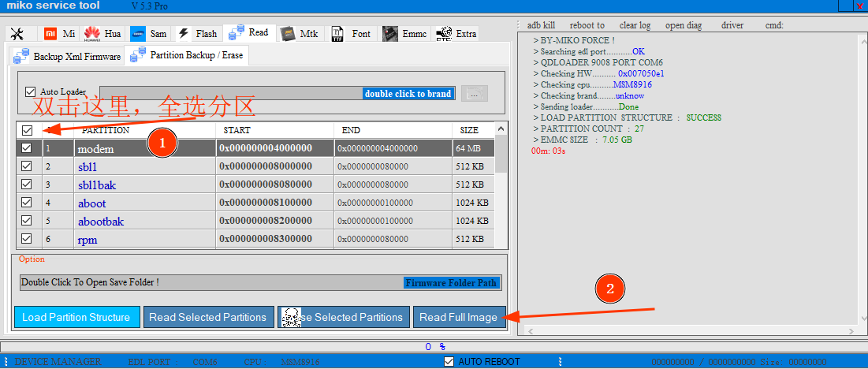This screenshot has height=369, width=868.
Task: Switch to the Font tab
Action: 352,34
